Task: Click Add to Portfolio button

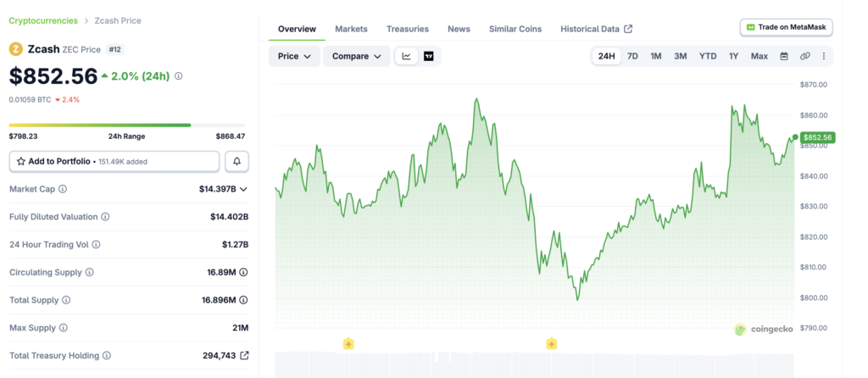Action: 114,162
